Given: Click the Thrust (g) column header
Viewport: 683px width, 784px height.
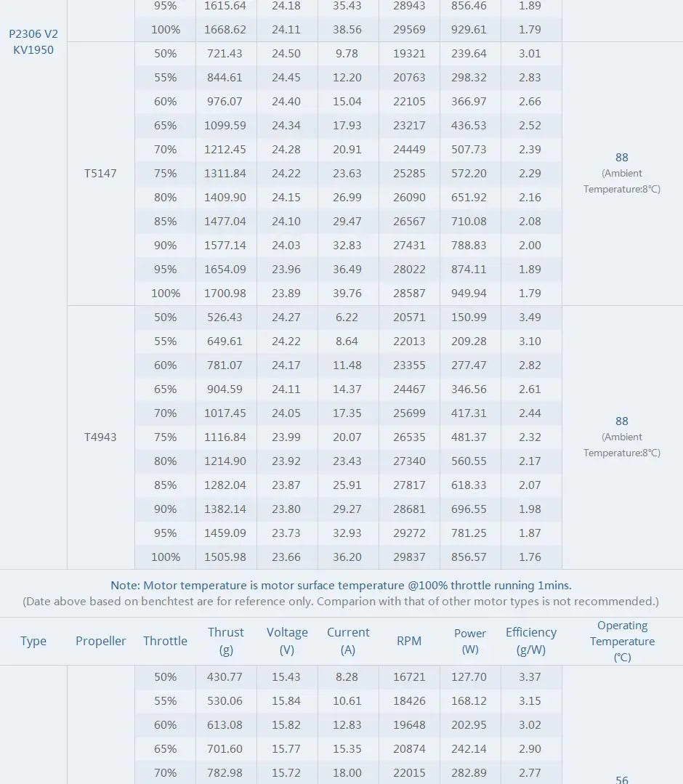Looking at the screenshot, I should (x=226, y=641).
